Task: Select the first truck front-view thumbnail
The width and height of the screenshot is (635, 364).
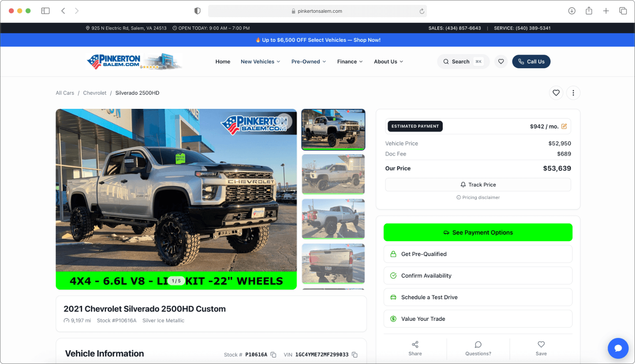Action: click(333, 130)
